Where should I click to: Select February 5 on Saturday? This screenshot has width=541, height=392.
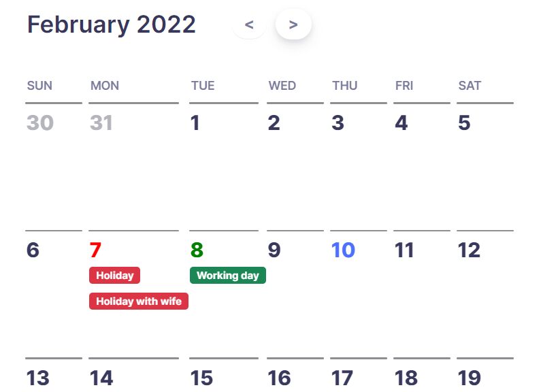(x=464, y=122)
